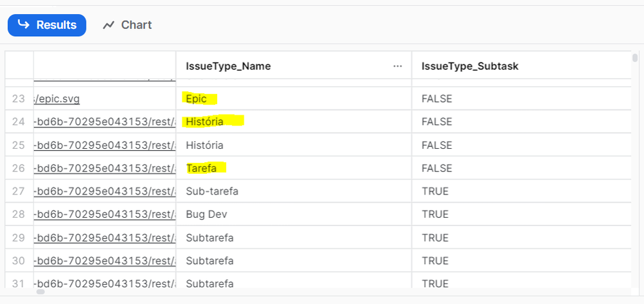Select the Subtarefa cell in row 29
644x304 pixels.
point(294,237)
